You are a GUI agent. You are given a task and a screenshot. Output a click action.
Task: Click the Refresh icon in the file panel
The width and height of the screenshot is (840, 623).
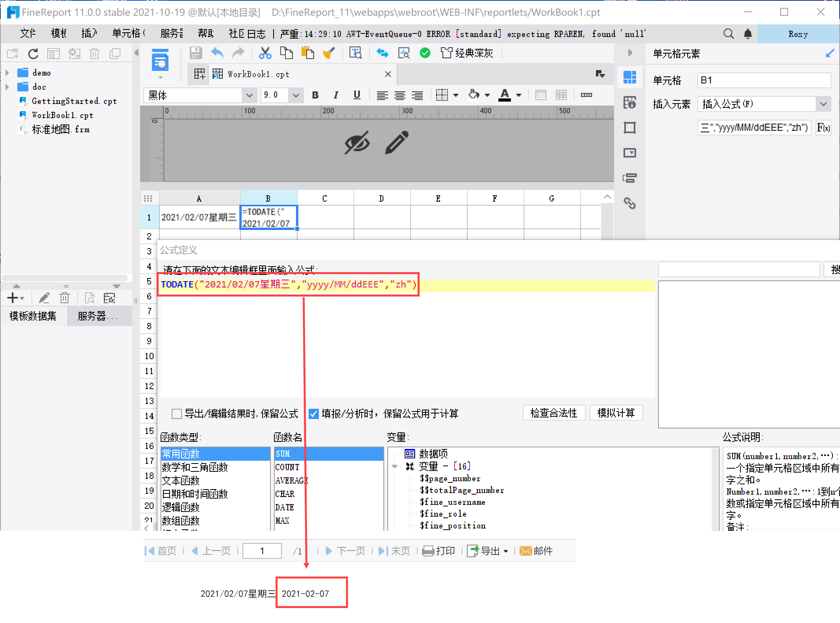[x=33, y=54]
